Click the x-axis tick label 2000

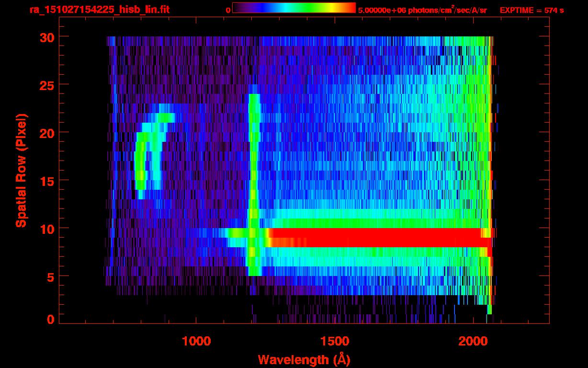click(x=473, y=341)
